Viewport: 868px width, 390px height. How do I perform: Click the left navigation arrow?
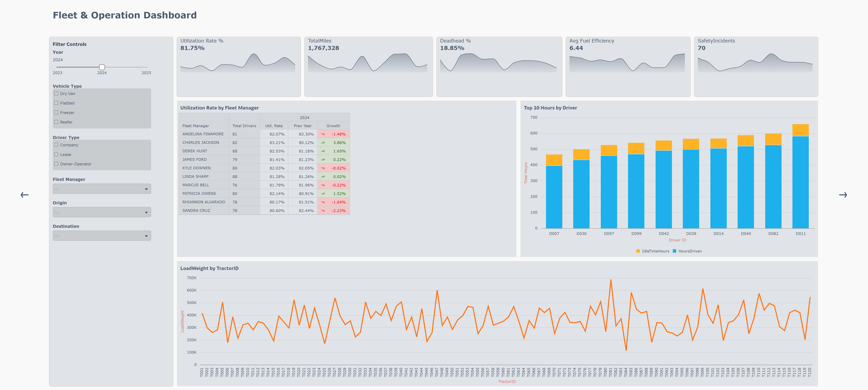point(24,195)
